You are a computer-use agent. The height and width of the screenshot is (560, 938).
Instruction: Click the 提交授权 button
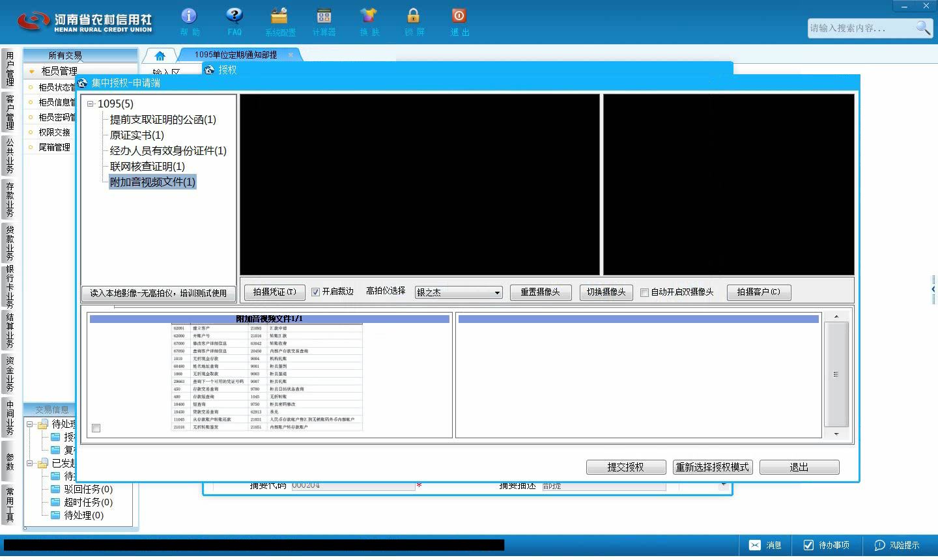tap(625, 467)
